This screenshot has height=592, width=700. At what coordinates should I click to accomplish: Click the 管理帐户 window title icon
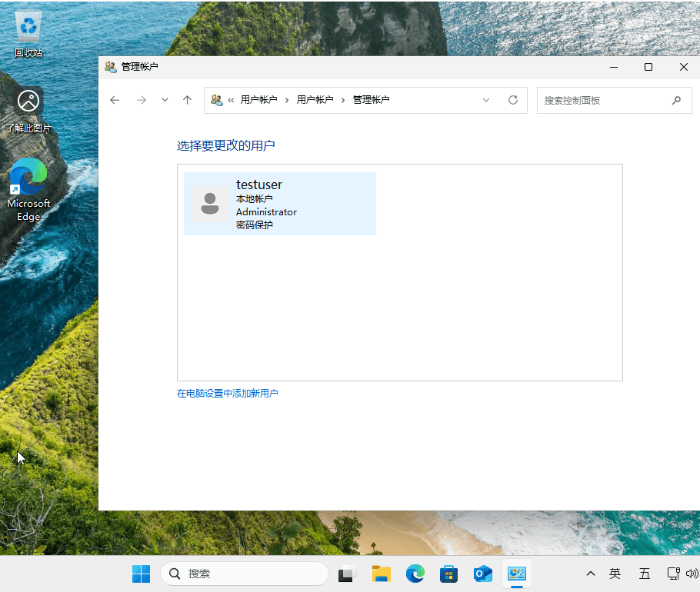click(x=110, y=67)
